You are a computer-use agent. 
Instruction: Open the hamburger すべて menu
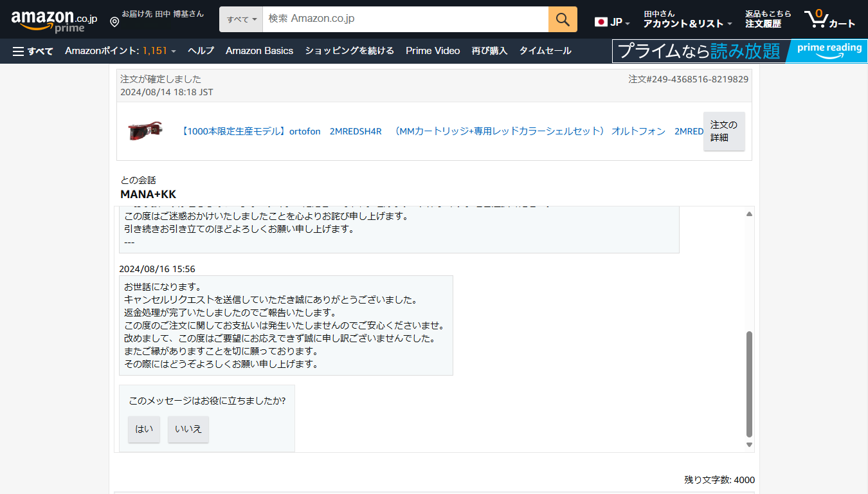(33, 51)
